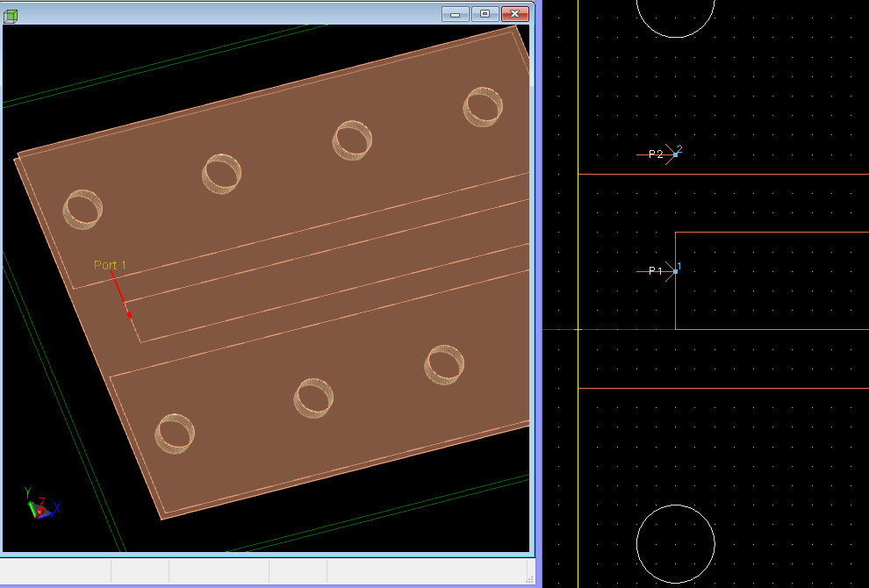
Task: Close the 3D preview window
Action: coord(515,14)
